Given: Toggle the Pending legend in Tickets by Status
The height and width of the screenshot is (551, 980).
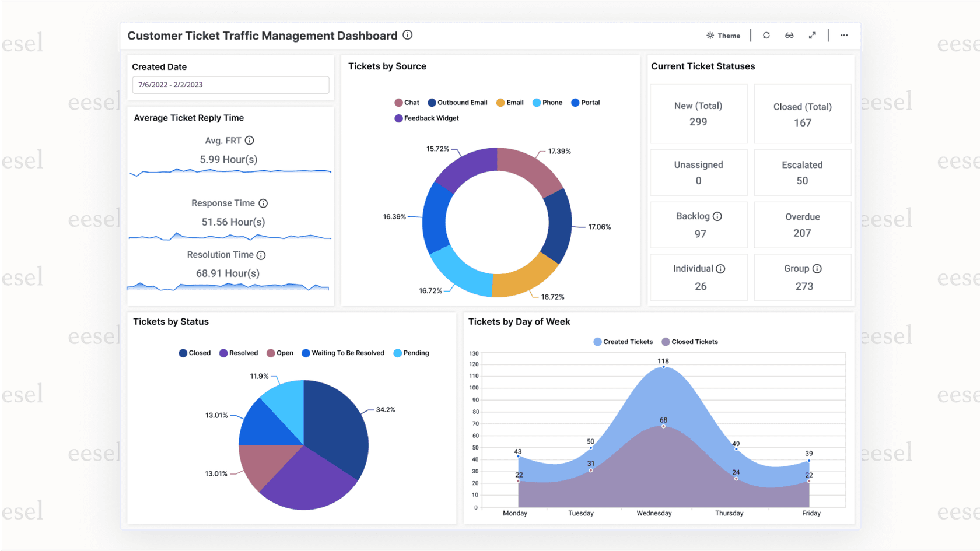Looking at the screenshot, I should point(411,353).
